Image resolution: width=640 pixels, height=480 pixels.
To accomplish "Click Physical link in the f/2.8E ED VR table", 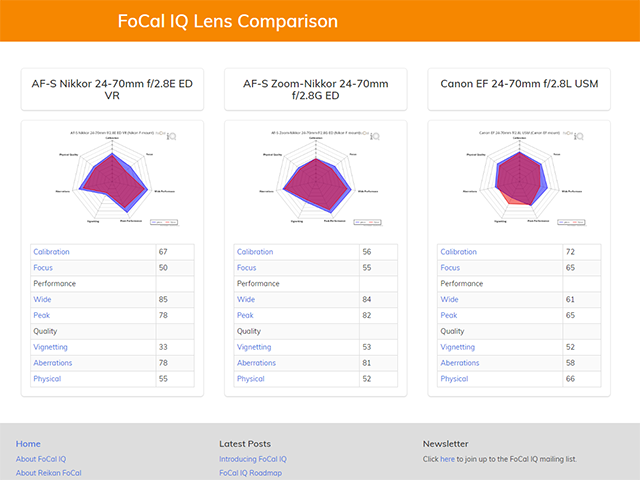I will point(47,379).
